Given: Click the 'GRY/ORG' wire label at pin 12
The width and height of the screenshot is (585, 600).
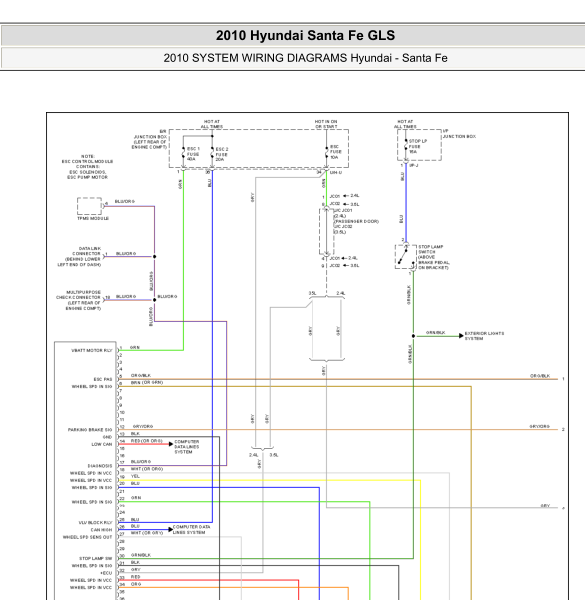Looking at the screenshot, I should point(143,426).
